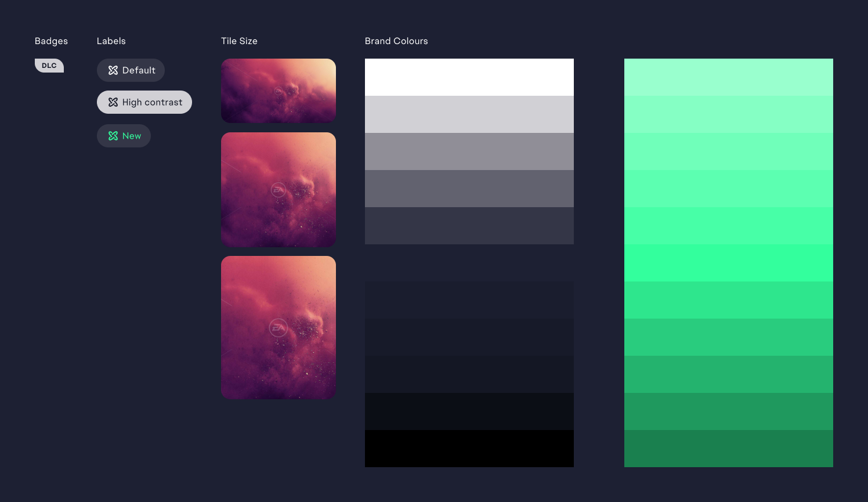Screen dimensions: 868x502
Task: Disable the High contrast label
Action: (x=144, y=102)
